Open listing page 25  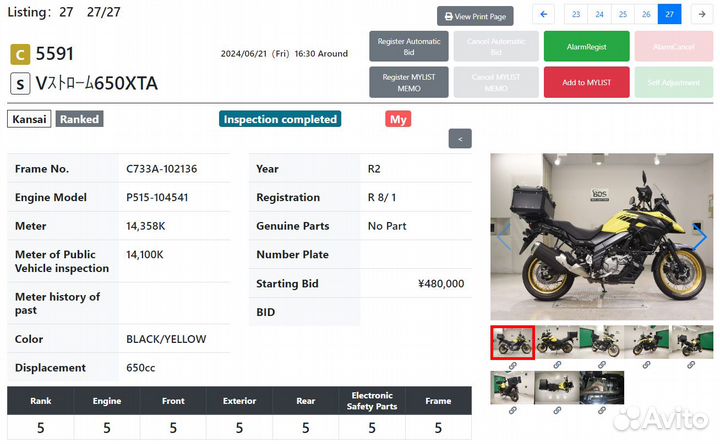(x=623, y=14)
